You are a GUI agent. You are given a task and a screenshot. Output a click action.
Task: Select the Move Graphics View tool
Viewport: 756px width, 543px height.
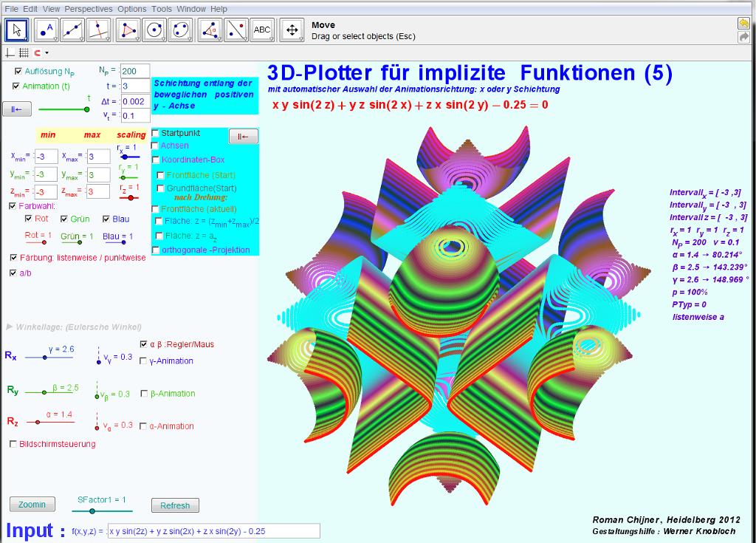(x=292, y=30)
